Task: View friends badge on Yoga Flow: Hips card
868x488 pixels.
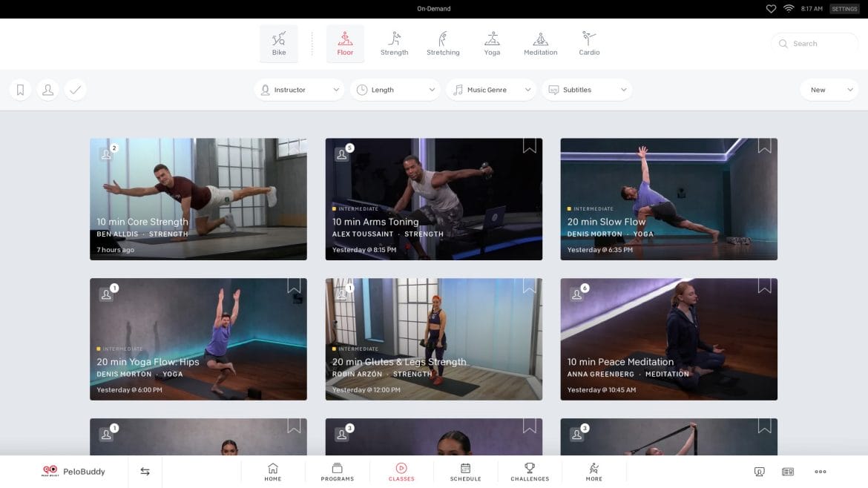Action: 108,292
